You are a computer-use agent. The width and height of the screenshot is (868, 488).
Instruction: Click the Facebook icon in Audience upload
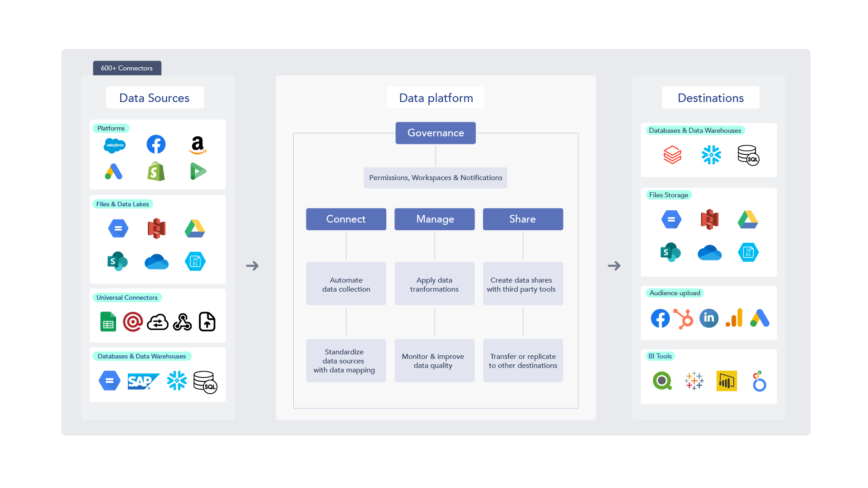660,318
